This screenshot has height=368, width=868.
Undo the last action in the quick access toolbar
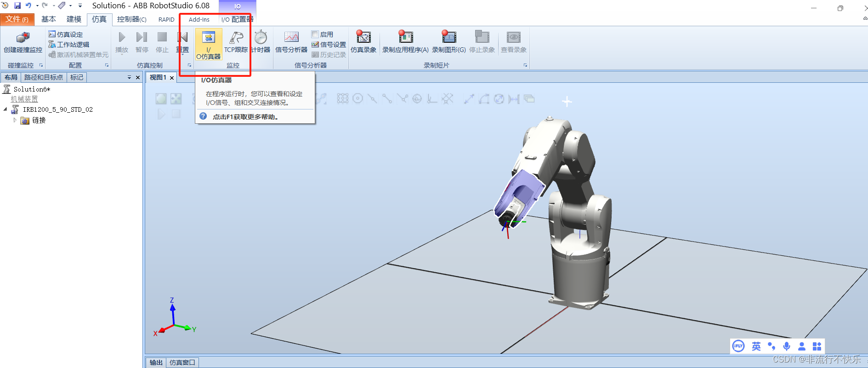click(x=28, y=6)
